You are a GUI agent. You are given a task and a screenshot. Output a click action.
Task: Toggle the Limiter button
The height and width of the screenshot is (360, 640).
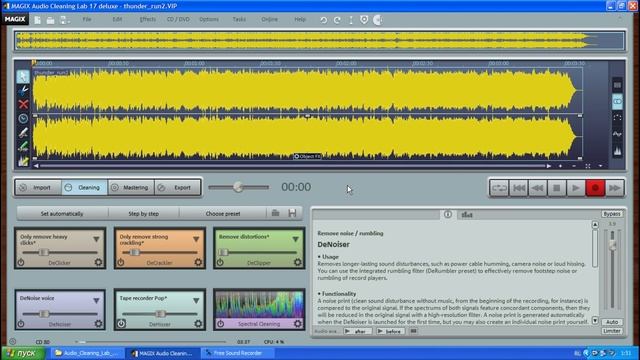611,331
